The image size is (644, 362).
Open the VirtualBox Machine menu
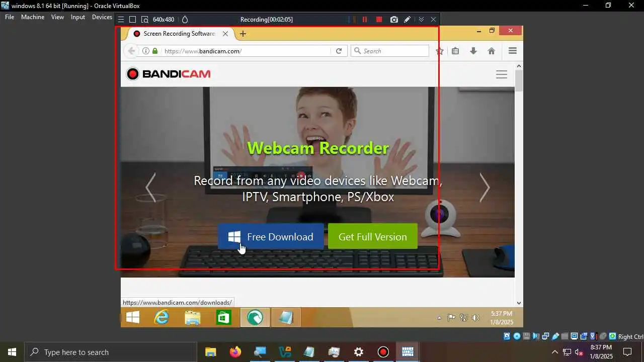pos(33,17)
